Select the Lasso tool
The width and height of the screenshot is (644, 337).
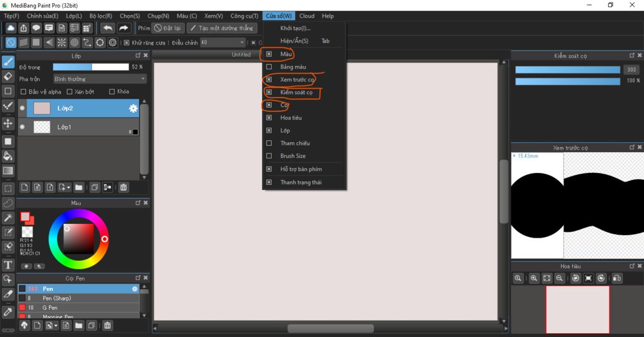(8, 203)
